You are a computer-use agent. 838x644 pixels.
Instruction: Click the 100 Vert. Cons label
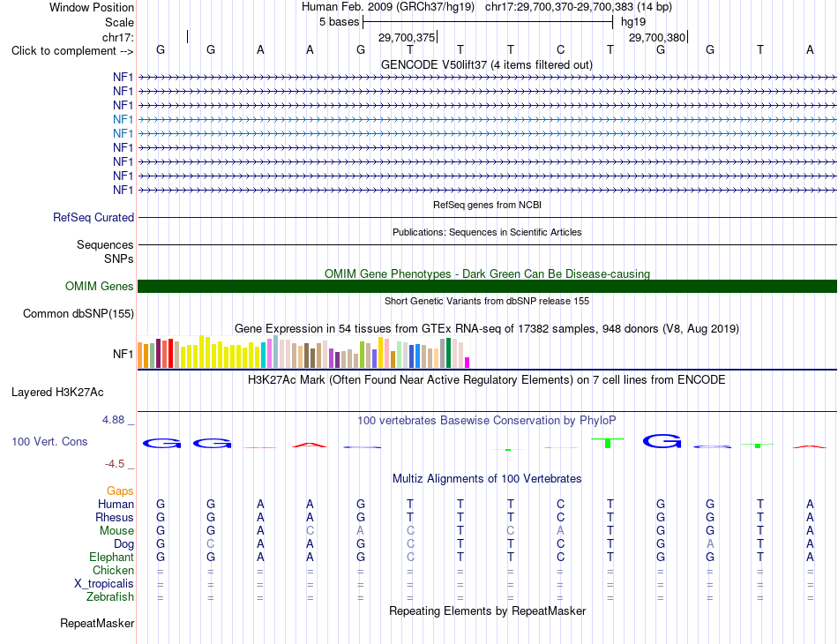tap(49, 441)
